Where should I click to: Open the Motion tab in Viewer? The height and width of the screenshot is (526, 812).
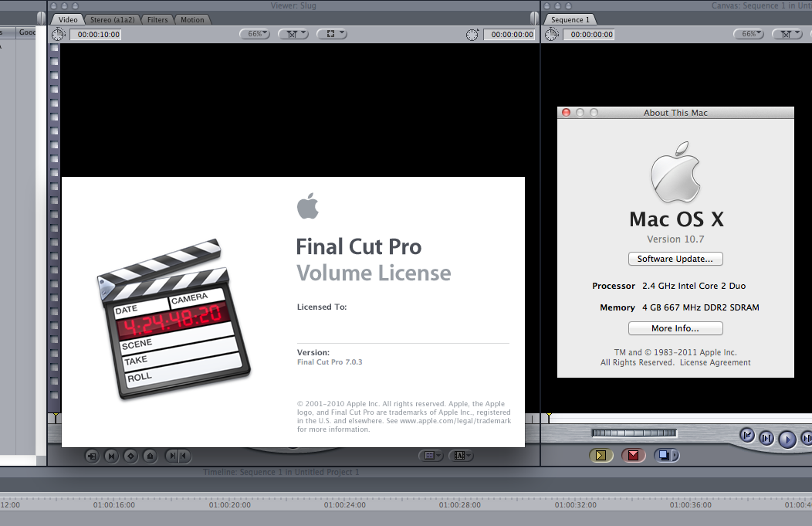(192, 19)
